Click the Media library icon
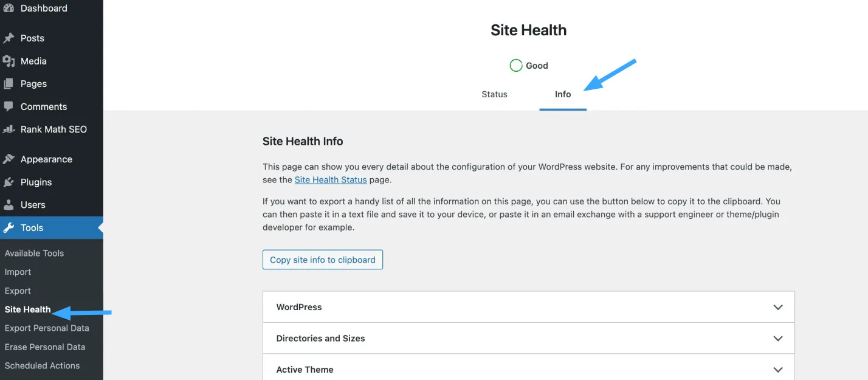868x380 pixels. pos(9,61)
